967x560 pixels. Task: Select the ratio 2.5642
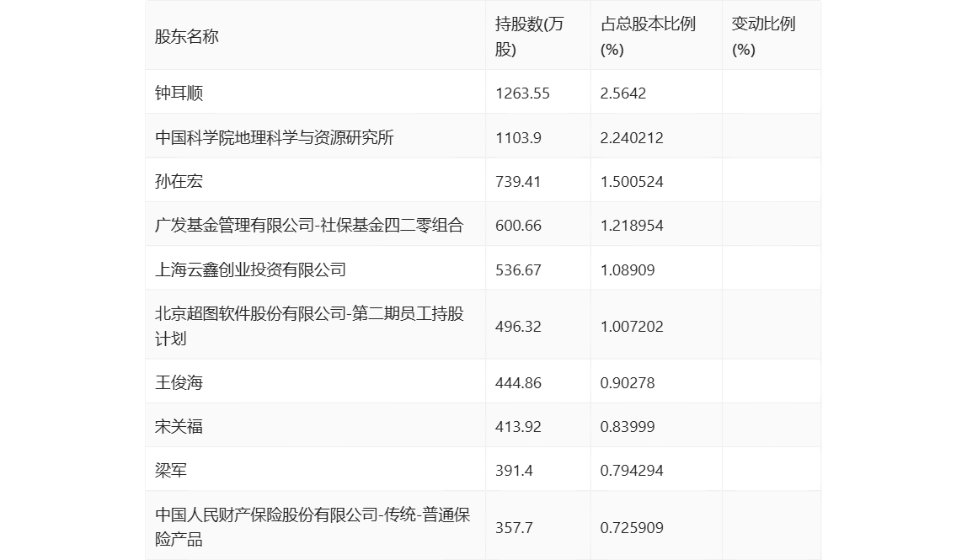click(622, 93)
